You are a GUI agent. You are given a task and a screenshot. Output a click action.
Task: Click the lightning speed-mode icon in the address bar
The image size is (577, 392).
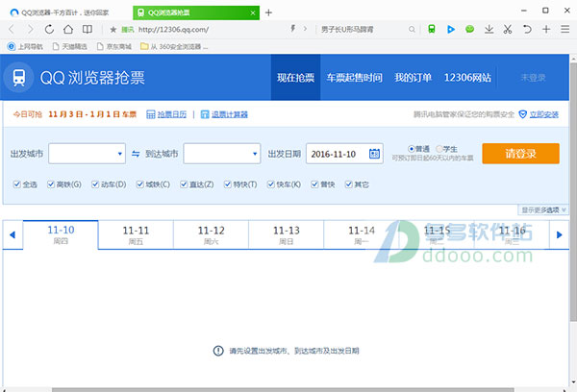click(293, 29)
